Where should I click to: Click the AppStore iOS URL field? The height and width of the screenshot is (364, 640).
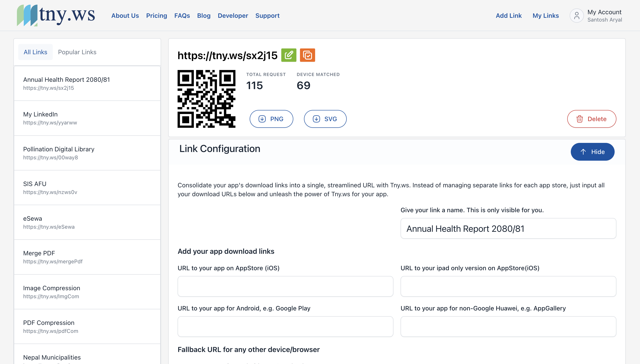click(285, 286)
